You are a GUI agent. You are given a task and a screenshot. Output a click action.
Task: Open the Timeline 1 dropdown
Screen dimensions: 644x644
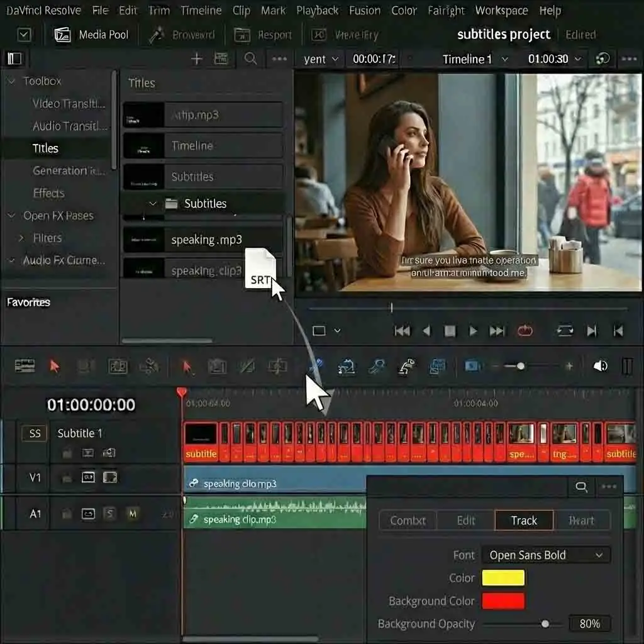[475, 59]
